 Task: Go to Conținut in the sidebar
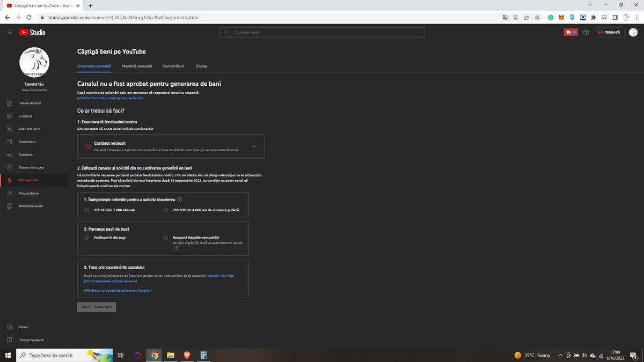[34, 116]
